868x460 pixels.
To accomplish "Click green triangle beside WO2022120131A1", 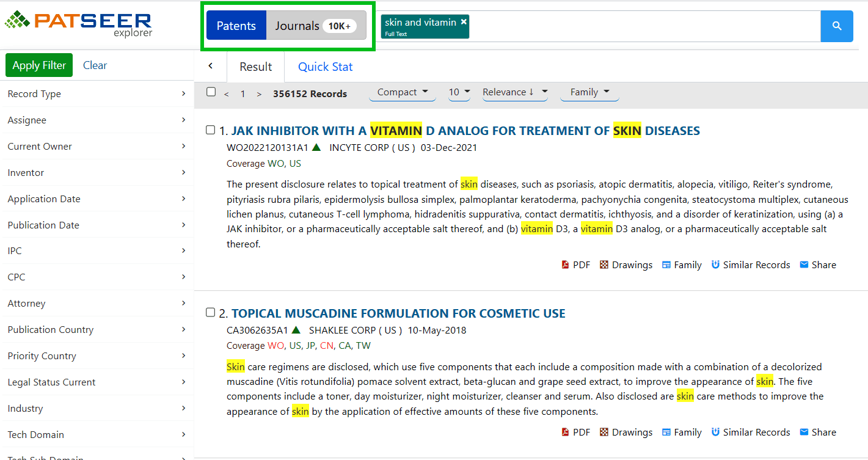I will (316, 147).
